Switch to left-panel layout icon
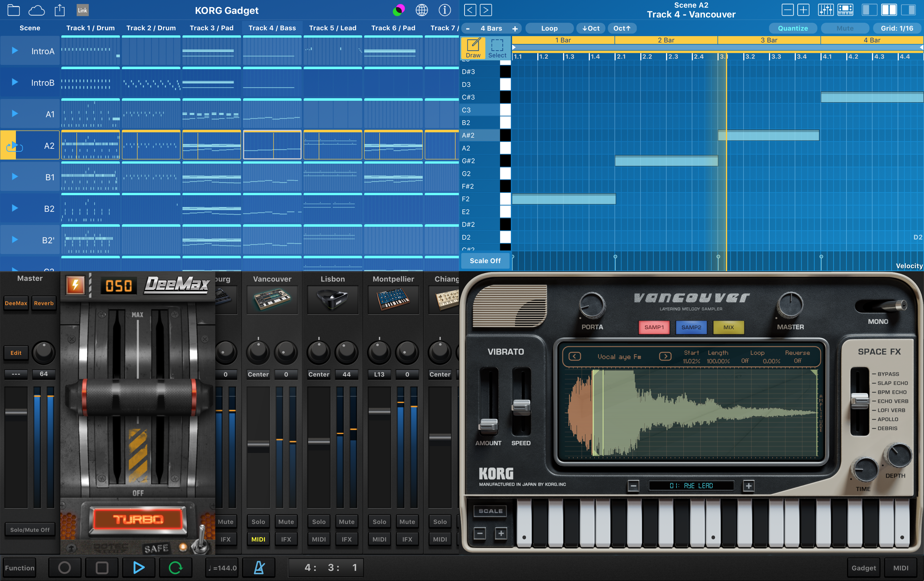 pos(869,10)
